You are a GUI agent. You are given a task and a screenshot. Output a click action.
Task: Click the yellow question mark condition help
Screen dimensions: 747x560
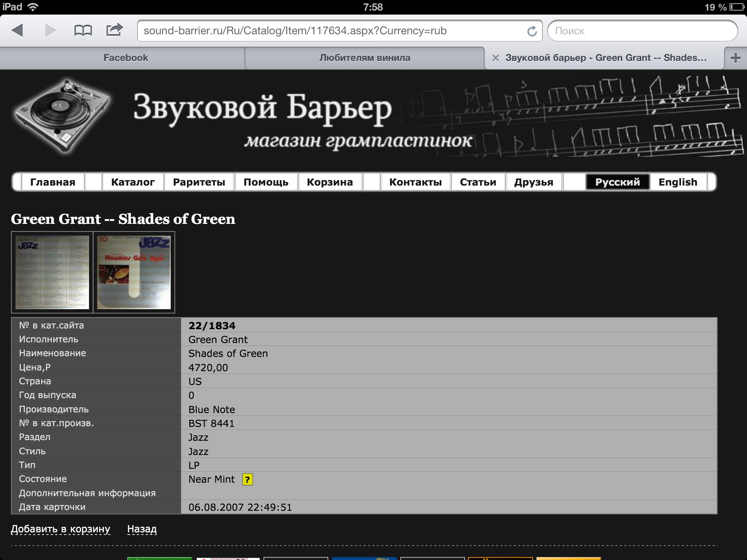(247, 479)
